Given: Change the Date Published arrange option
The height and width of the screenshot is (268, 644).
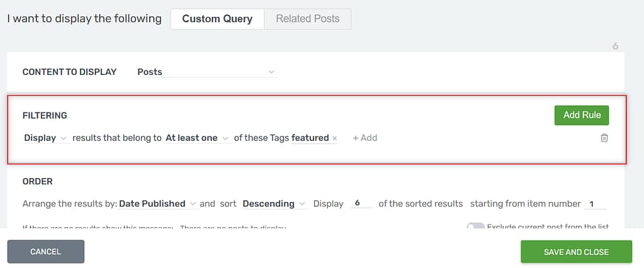Looking at the screenshot, I should (158, 204).
